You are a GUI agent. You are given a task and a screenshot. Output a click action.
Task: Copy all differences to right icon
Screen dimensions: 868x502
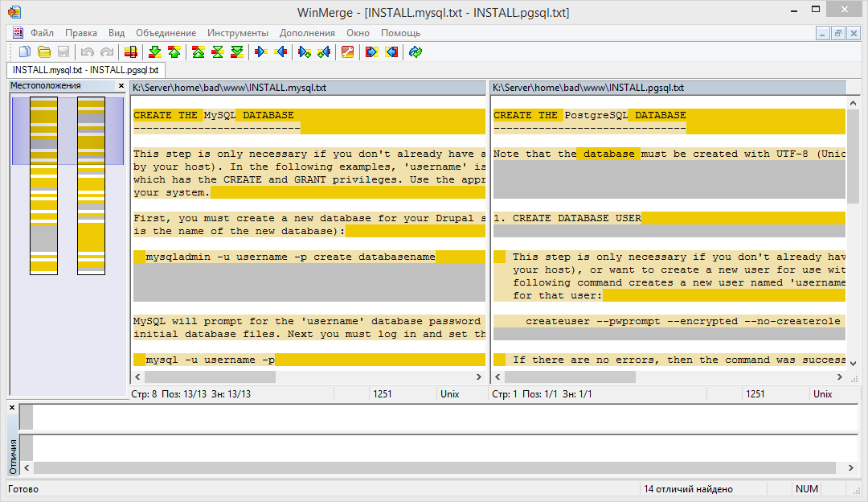(371, 52)
